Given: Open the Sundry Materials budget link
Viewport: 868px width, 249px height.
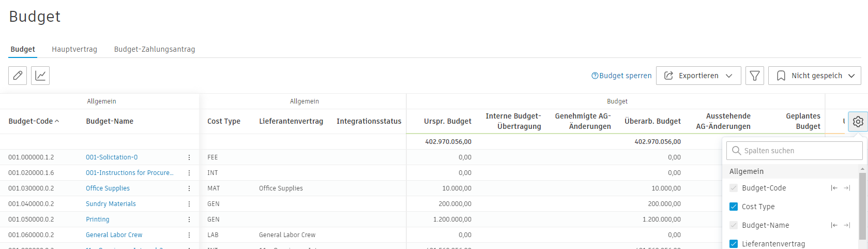Looking at the screenshot, I should [111, 204].
